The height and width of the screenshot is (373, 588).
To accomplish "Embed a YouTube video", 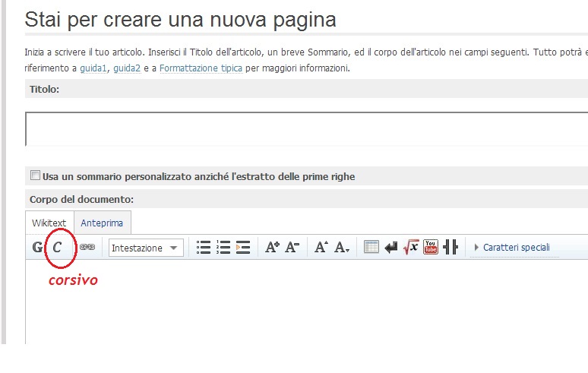I will (431, 248).
